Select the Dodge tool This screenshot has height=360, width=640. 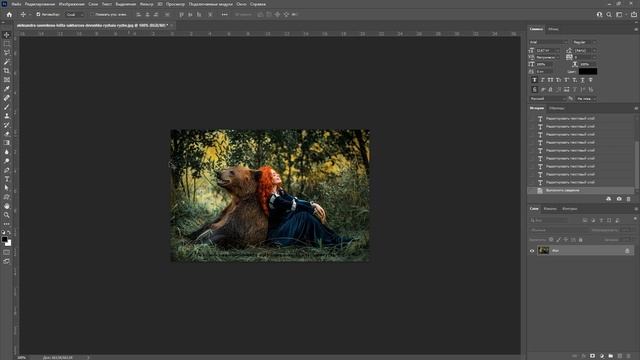coord(7,161)
